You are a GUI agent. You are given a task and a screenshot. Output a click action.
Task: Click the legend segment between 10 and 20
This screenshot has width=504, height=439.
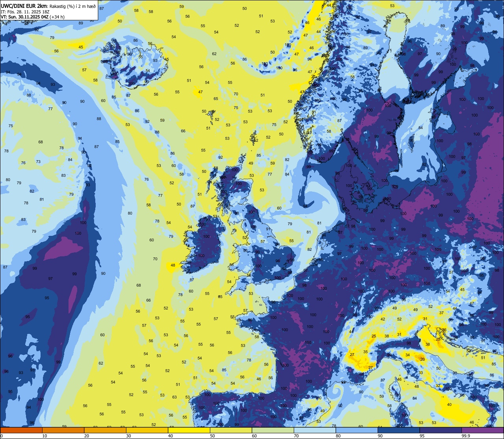click(x=63, y=430)
